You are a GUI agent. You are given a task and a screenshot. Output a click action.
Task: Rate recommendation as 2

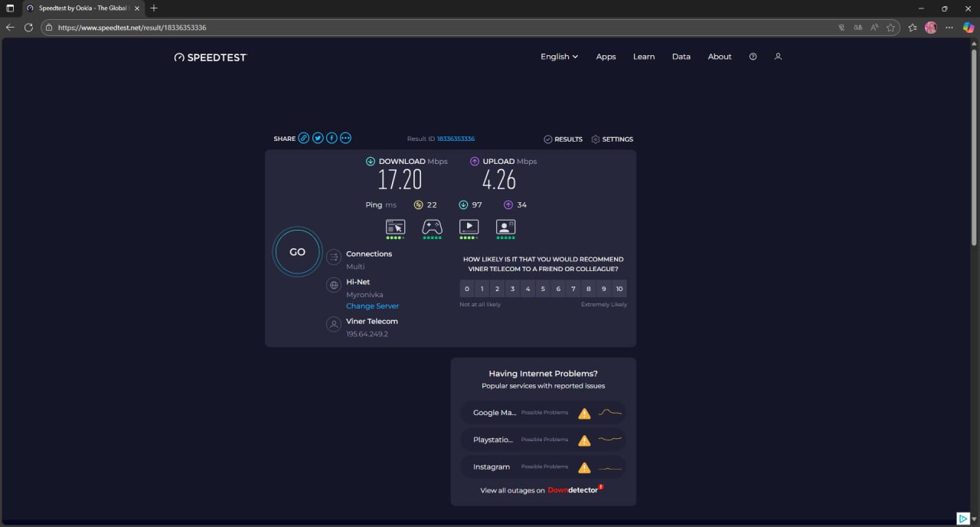[498, 289]
